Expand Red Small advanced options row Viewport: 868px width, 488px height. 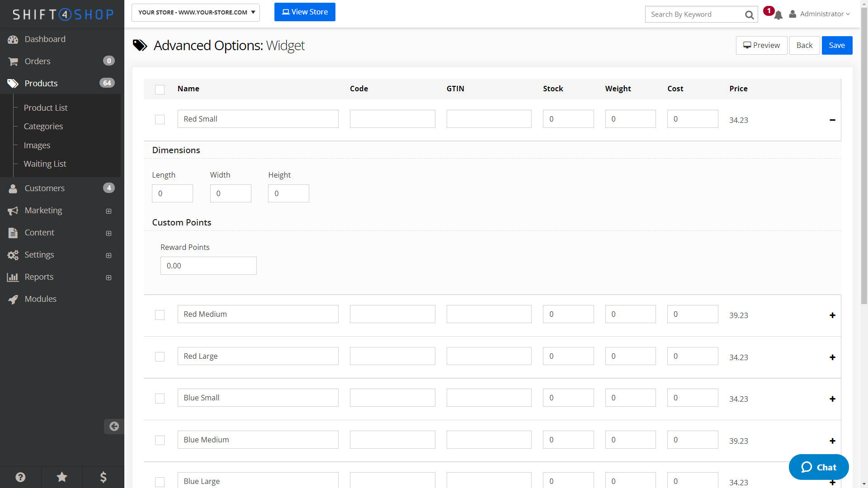[832, 120]
